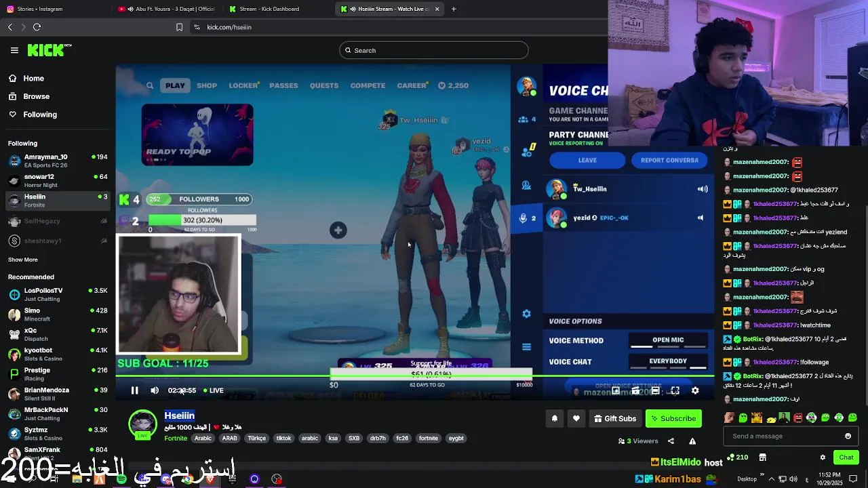The height and width of the screenshot is (488, 868).
Task: Click the Kick logo
Action: [50, 50]
